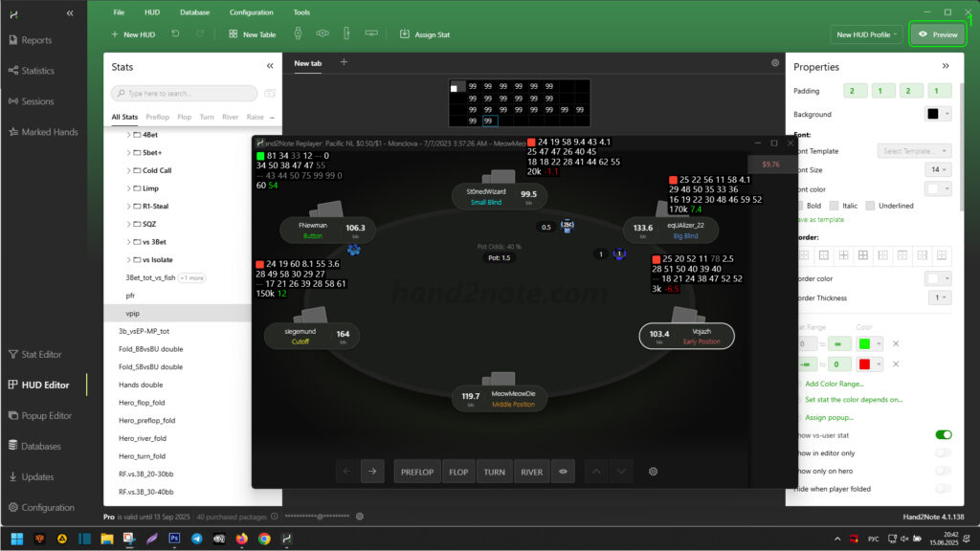Open replayer settings gear icon
Screen dimensions: 980x551
(x=653, y=472)
